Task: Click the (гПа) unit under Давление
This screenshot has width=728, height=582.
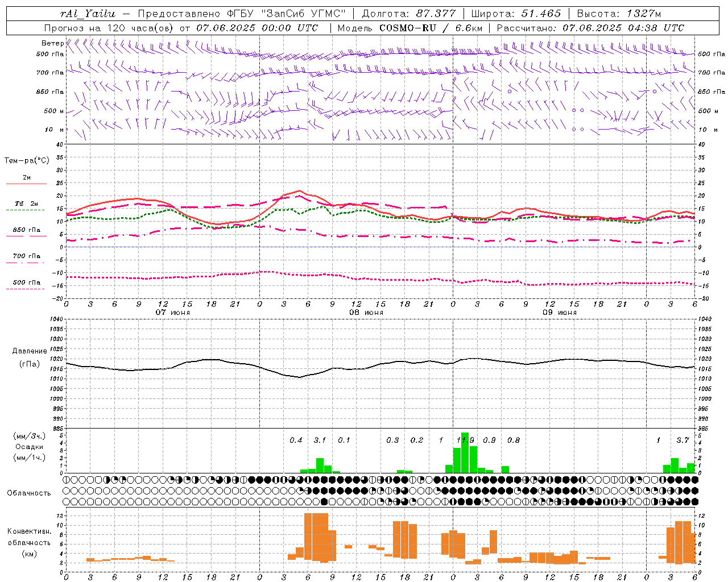Action: click(x=30, y=364)
